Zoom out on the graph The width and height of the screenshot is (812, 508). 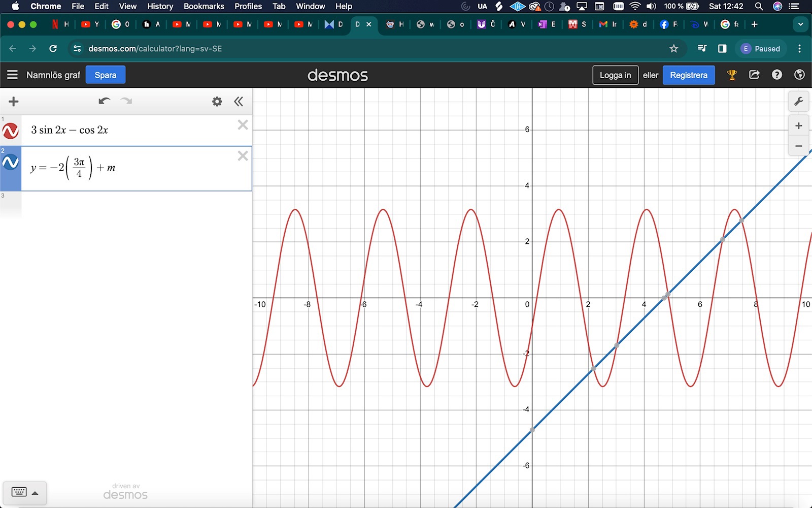point(798,146)
